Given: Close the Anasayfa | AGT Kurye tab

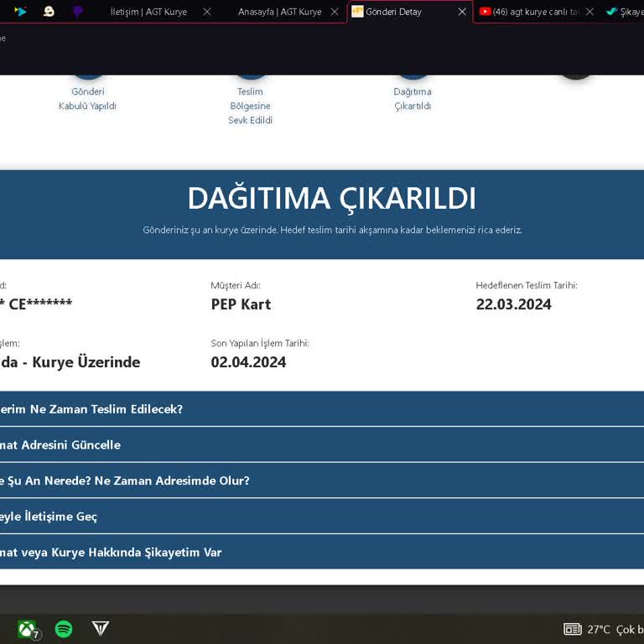Looking at the screenshot, I should (335, 12).
